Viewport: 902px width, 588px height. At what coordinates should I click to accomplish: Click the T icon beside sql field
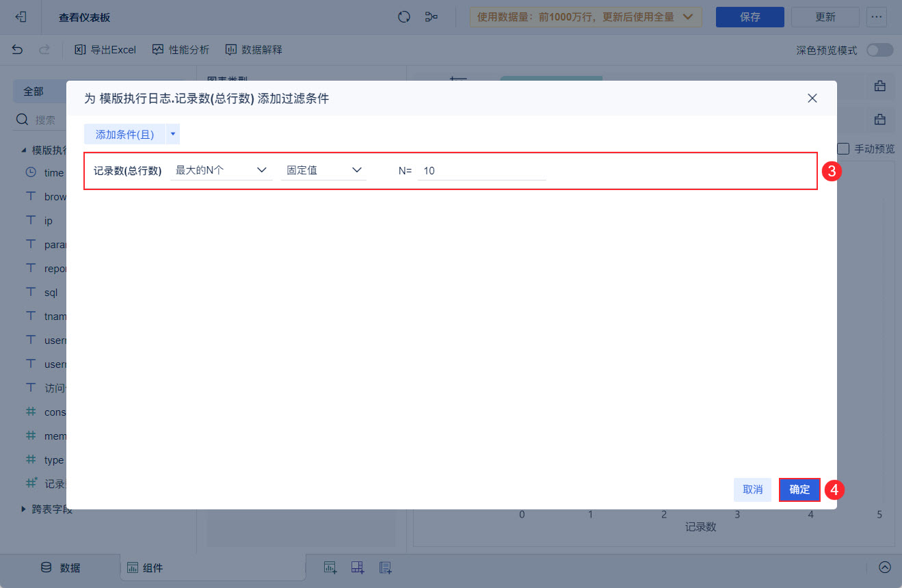coord(31,292)
